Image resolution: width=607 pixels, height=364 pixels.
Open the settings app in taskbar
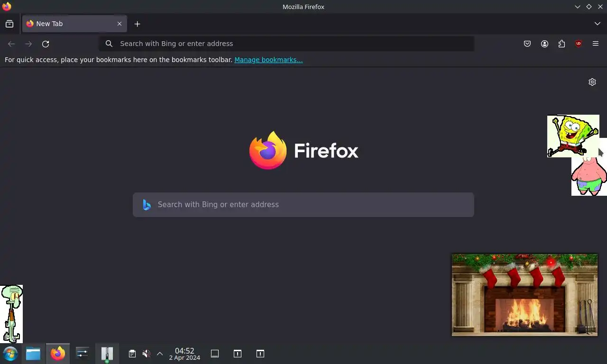[83, 354]
